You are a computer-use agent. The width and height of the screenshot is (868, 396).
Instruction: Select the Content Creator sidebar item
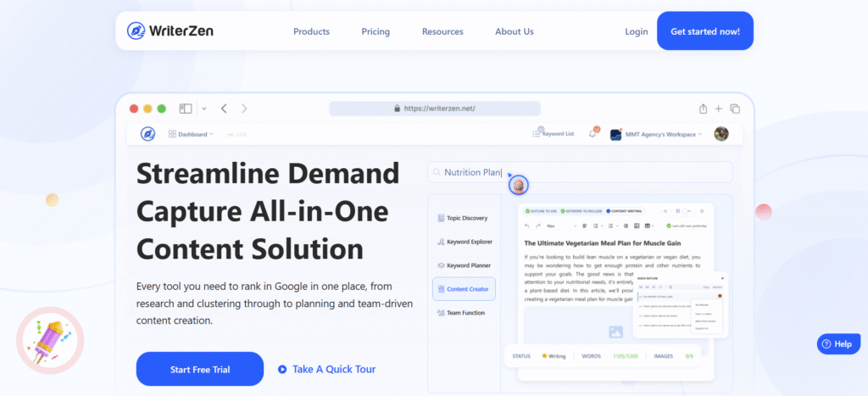coord(464,289)
